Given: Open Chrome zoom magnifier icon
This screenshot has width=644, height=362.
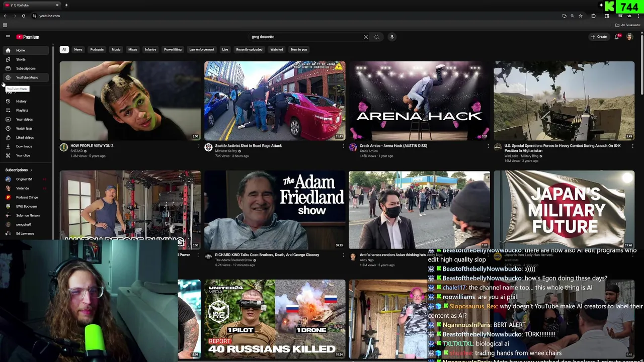Looking at the screenshot, I should click(x=572, y=16).
